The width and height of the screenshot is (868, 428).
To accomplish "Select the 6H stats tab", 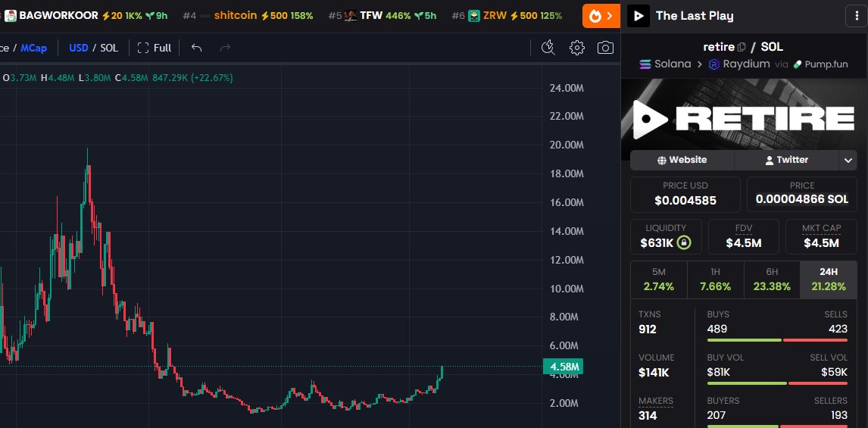I will (x=773, y=280).
